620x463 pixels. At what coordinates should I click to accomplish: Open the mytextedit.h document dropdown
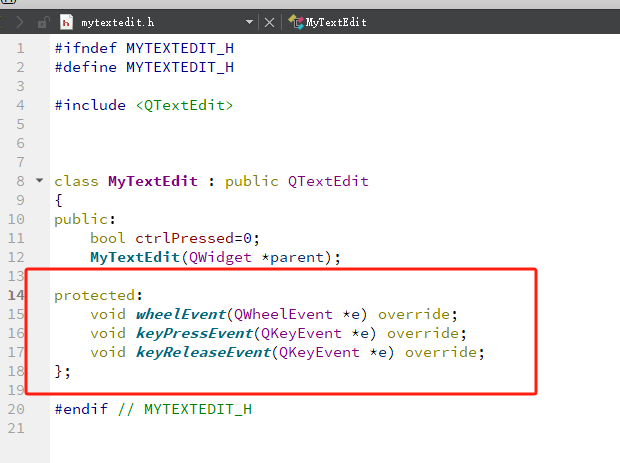249,22
